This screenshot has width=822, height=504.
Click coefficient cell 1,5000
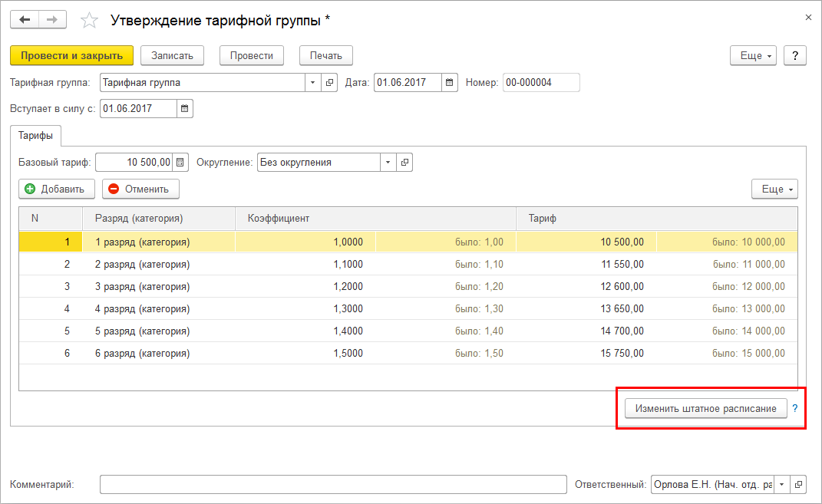305,353
